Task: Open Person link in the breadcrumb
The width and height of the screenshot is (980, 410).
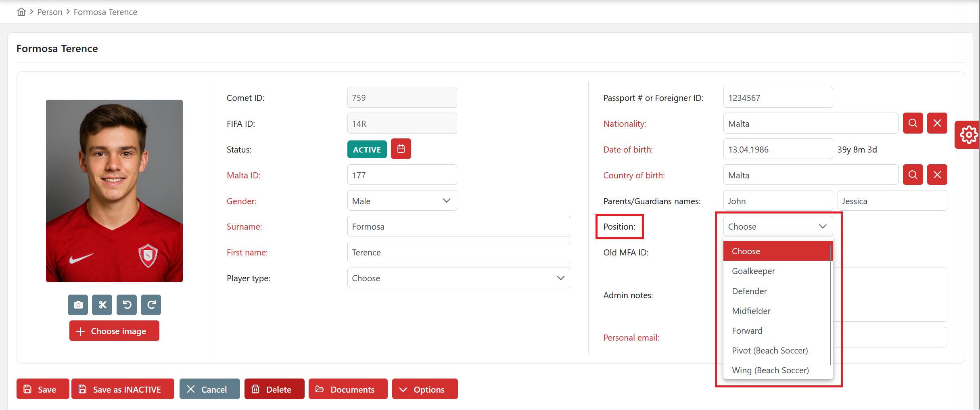Action: pyautogui.click(x=50, y=12)
